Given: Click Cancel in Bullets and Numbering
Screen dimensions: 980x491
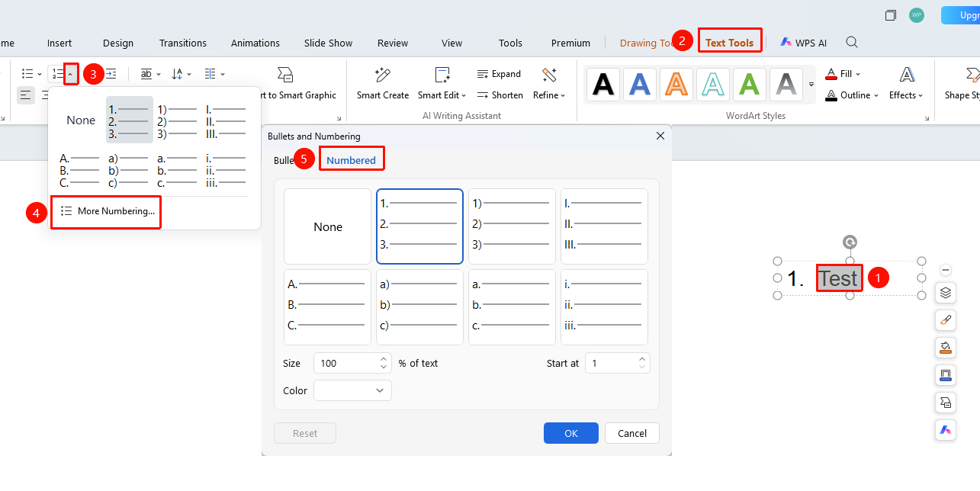Looking at the screenshot, I should tap(632, 433).
